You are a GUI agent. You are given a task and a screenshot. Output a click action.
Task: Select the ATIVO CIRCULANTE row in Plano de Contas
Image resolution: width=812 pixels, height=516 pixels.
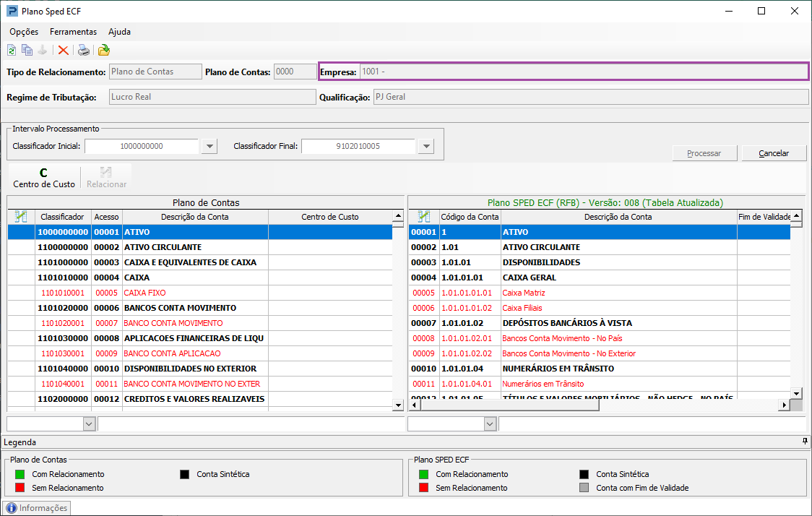tap(200, 247)
